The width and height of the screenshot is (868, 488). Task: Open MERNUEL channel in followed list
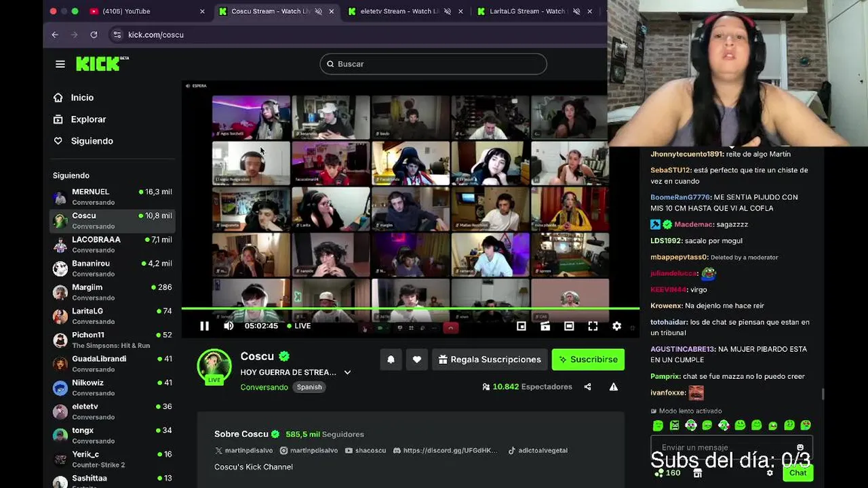113,197
